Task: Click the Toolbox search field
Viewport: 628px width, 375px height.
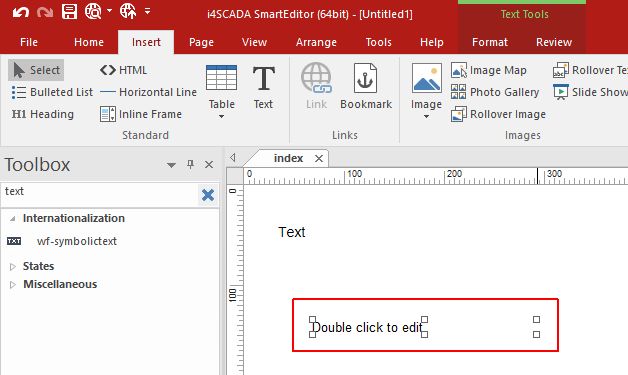Action: tap(99, 195)
